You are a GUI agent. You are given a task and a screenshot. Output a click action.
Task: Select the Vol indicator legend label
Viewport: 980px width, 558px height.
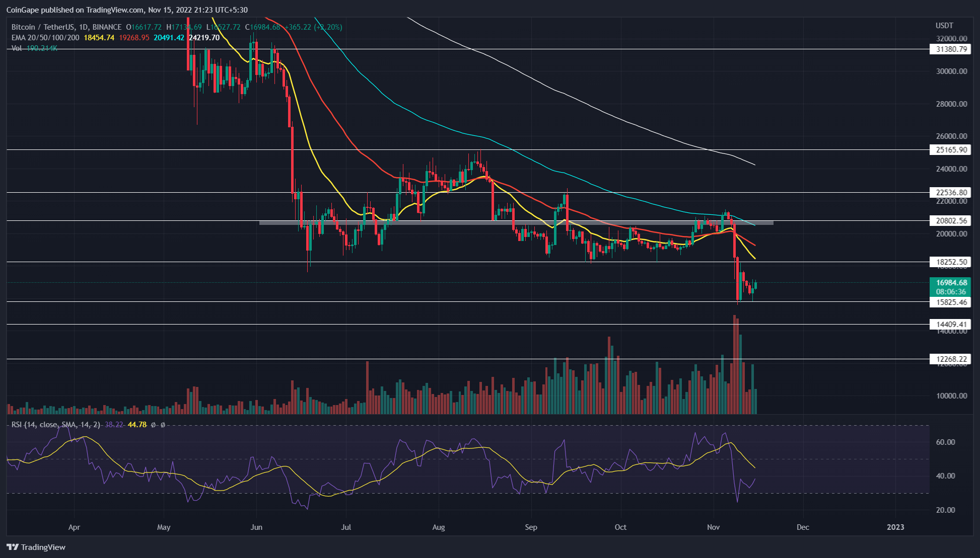[17, 48]
